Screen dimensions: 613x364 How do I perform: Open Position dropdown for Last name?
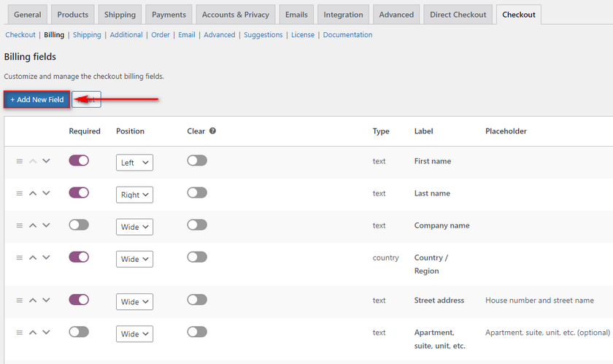[134, 195]
